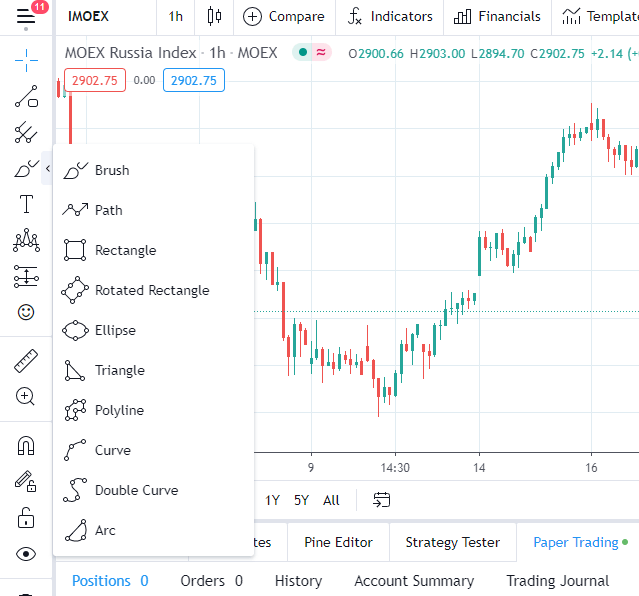
Task: Click the go to date icon
Action: (381, 500)
